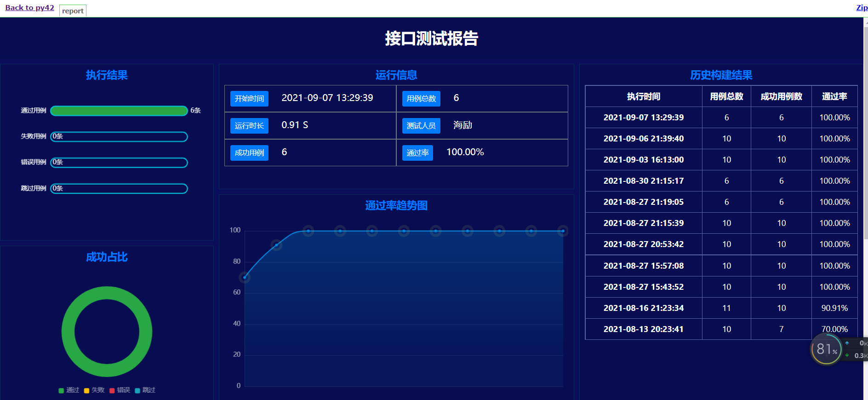This screenshot has width=868, height=400.
Task: Click the 通过用例 green progress bar
Action: coord(119,111)
